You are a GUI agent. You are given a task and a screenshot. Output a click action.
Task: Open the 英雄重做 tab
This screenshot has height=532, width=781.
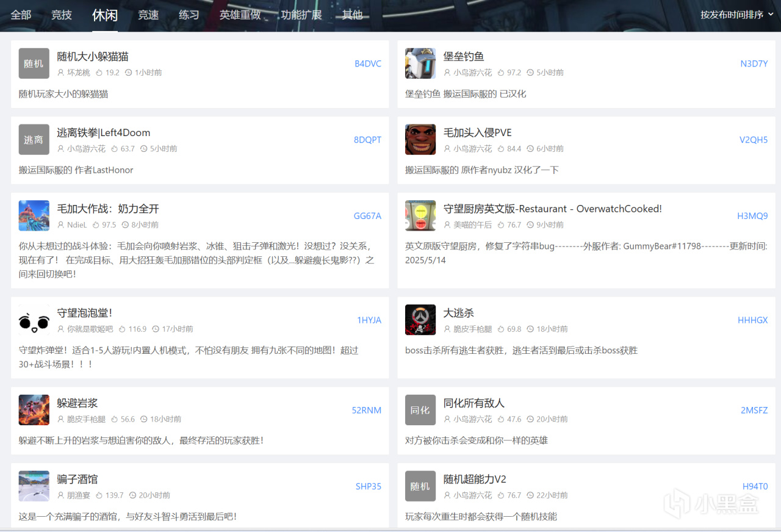[x=240, y=15]
